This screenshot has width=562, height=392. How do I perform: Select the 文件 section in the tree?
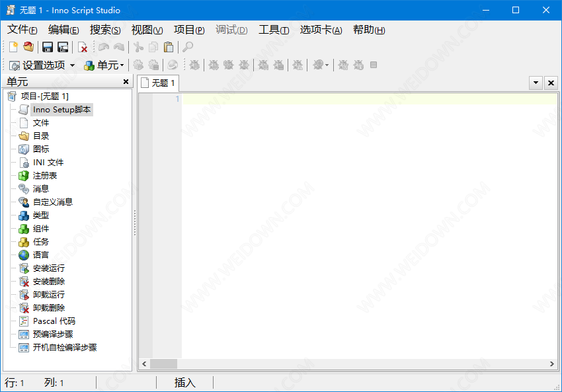coord(41,123)
